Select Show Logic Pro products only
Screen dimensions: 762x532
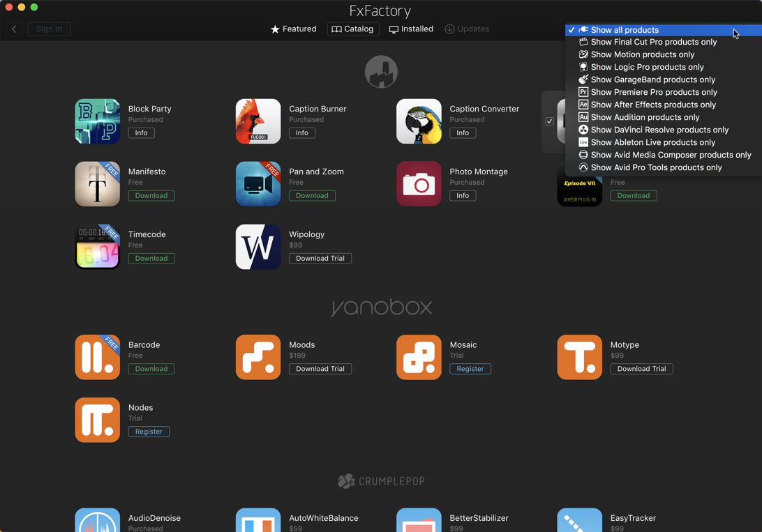coord(664,68)
